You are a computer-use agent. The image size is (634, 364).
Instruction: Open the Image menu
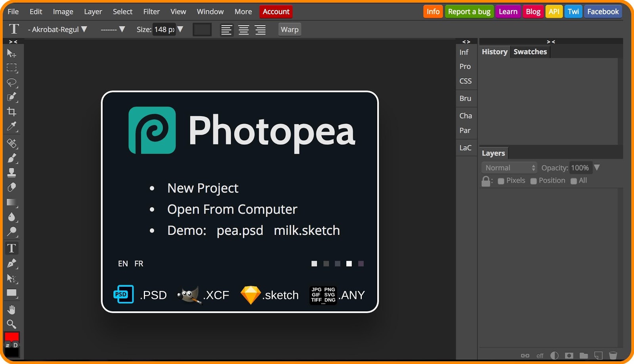(63, 11)
